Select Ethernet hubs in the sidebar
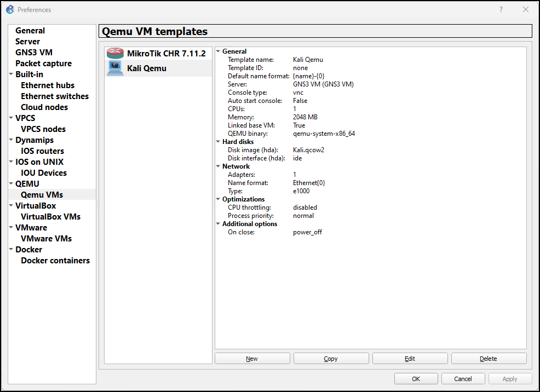Image resolution: width=540 pixels, height=392 pixels. click(x=48, y=85)
